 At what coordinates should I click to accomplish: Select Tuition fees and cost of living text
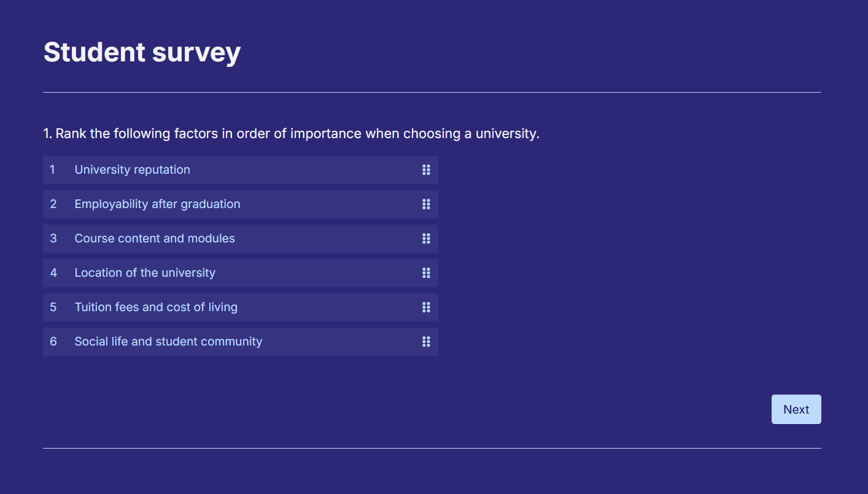pyautogui.click(x=156, y=307)
